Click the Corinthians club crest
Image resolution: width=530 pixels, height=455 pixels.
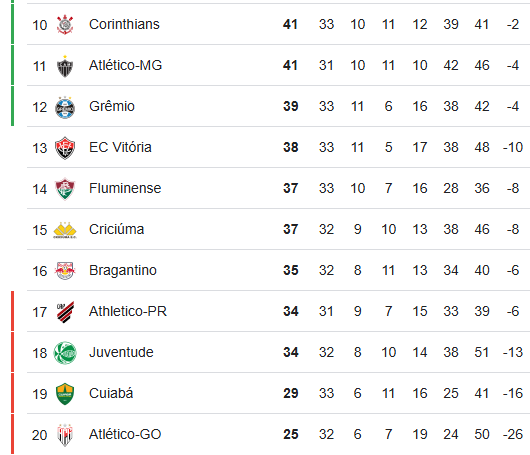click(x=65, y=25)
